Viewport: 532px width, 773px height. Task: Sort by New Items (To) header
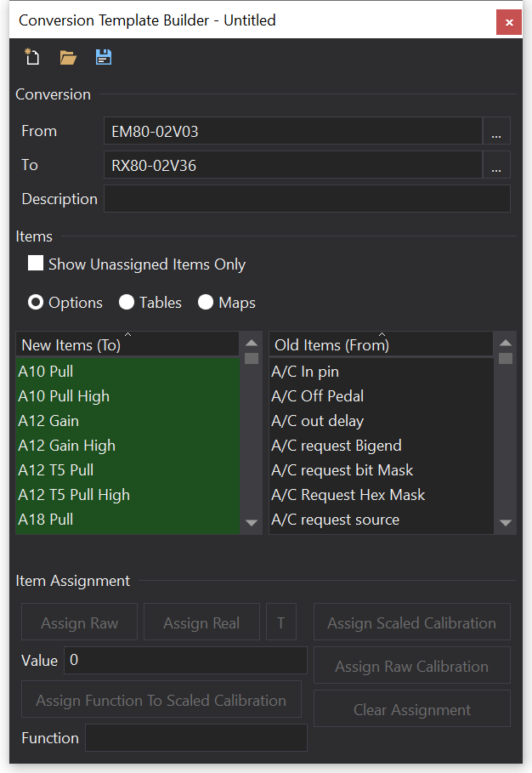coord(127,344)
